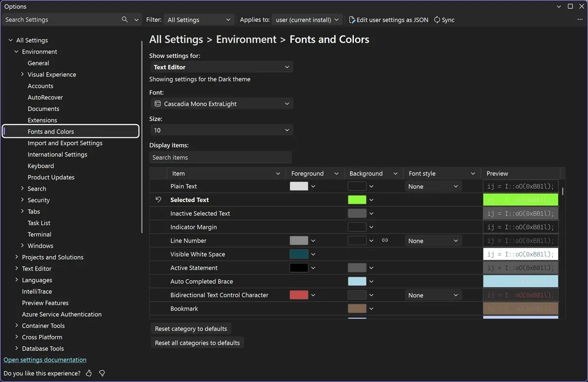The image size is (588, 382).
Task: Click Reset category to defaults button
Action: [x=191, y=329]
